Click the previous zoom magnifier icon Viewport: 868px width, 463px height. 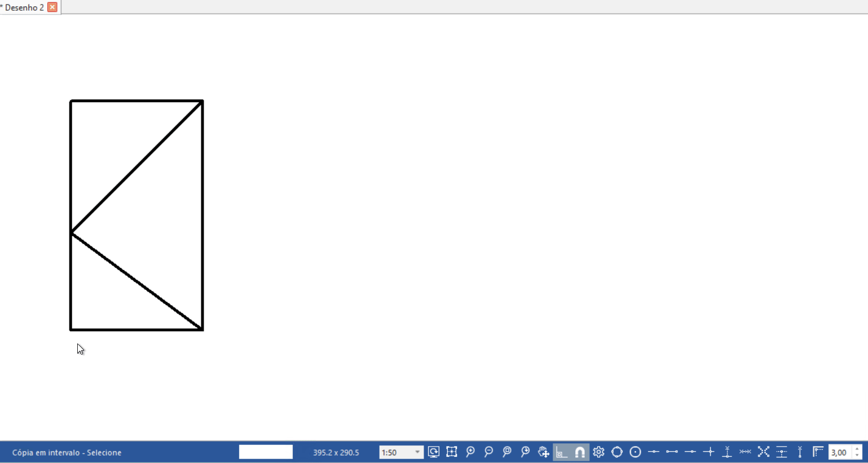[x=525, y=452]
